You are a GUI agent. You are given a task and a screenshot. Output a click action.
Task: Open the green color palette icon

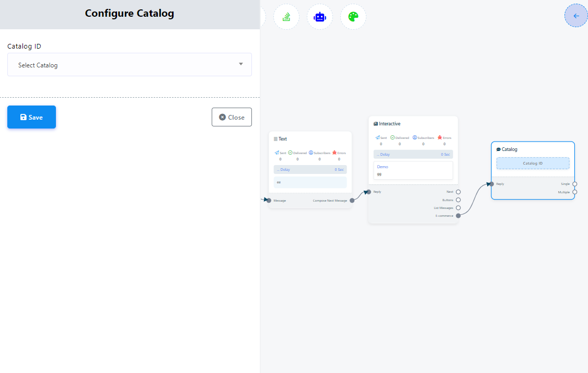point(353,17)
